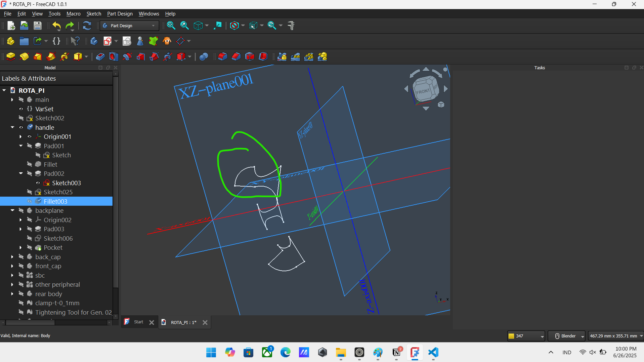Viewport: 644px width, 362px height.
Task: Apply the Fillet tool from toolbar
Action: (222, 57)
